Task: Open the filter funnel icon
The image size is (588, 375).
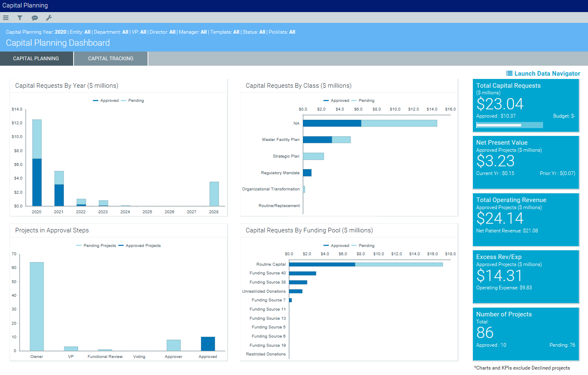Action: 20,18
